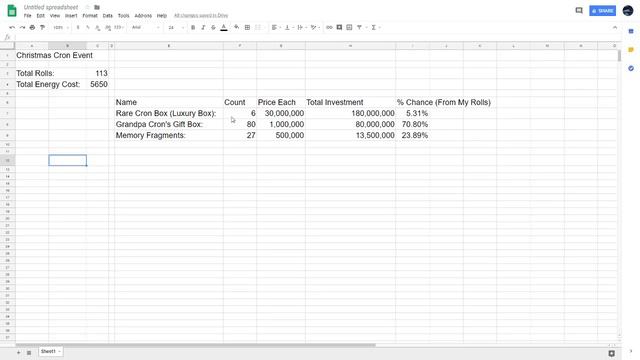Click the account avatar
The image size is (640, 360).
628,11
